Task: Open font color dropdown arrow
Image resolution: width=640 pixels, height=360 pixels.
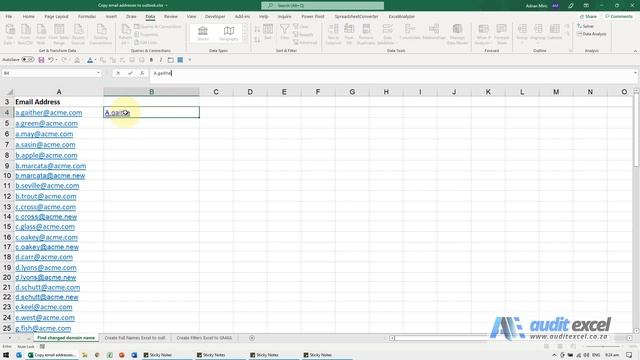Action: click(x=95, y=60)
